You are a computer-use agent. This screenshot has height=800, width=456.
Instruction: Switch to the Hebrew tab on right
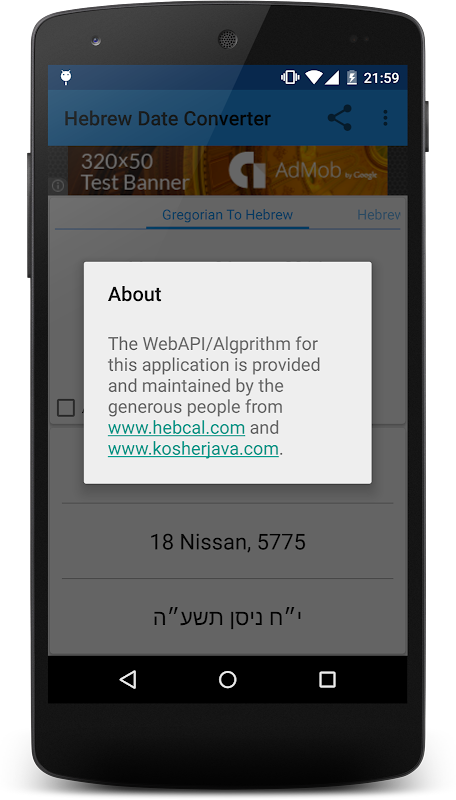click(x=378, y=215)
